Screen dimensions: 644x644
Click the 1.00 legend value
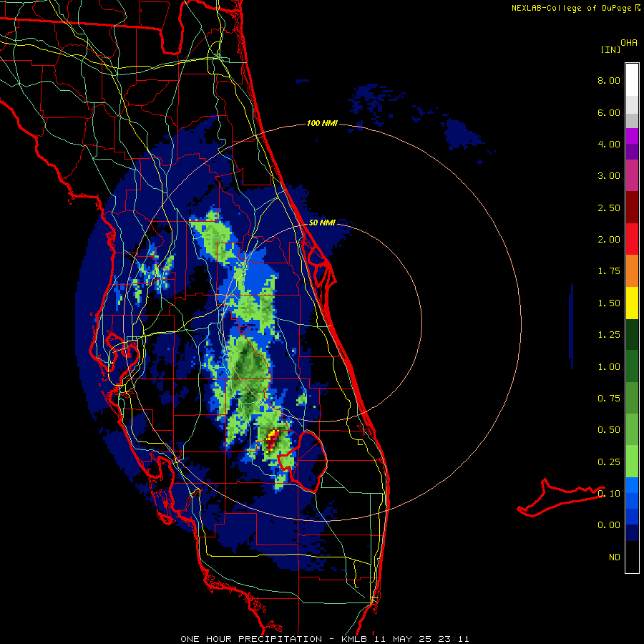coord(609,367)
